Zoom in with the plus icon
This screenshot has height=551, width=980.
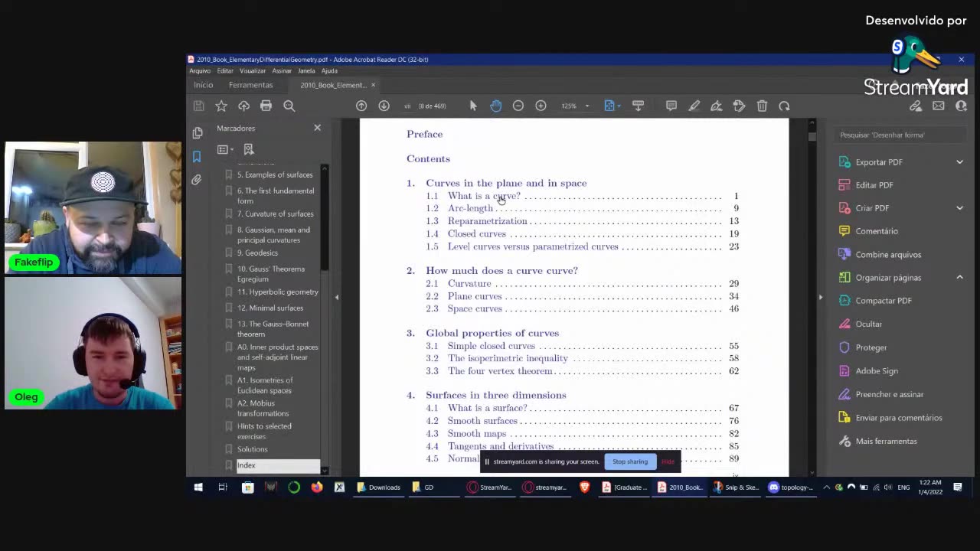(x=541, y=106)
